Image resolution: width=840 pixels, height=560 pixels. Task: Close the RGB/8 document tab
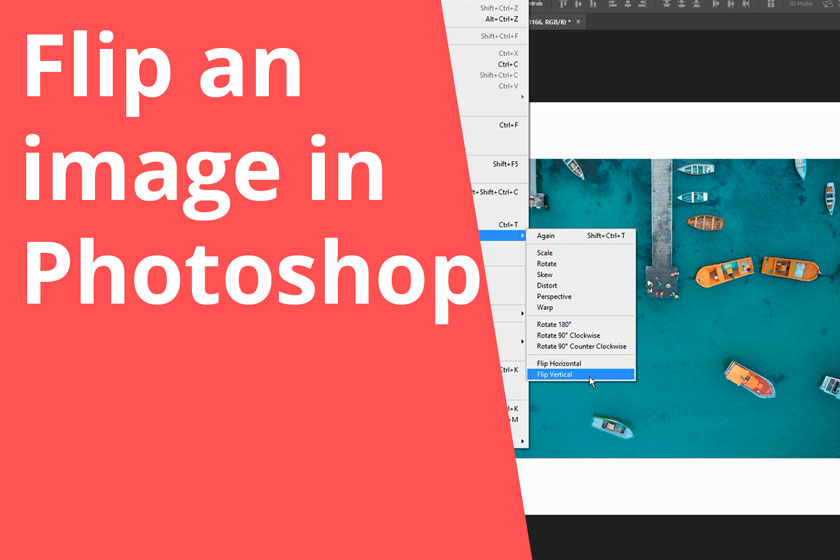[x=578, y=21]
